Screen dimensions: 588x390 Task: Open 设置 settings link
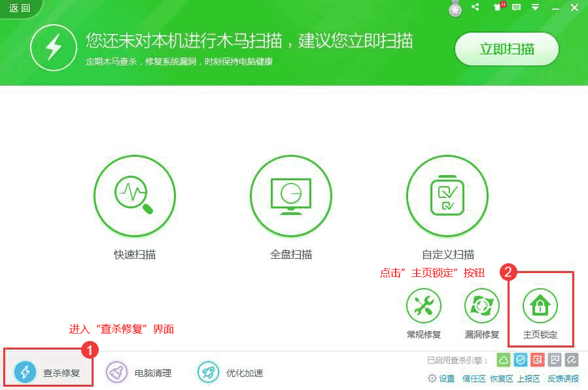447,379
